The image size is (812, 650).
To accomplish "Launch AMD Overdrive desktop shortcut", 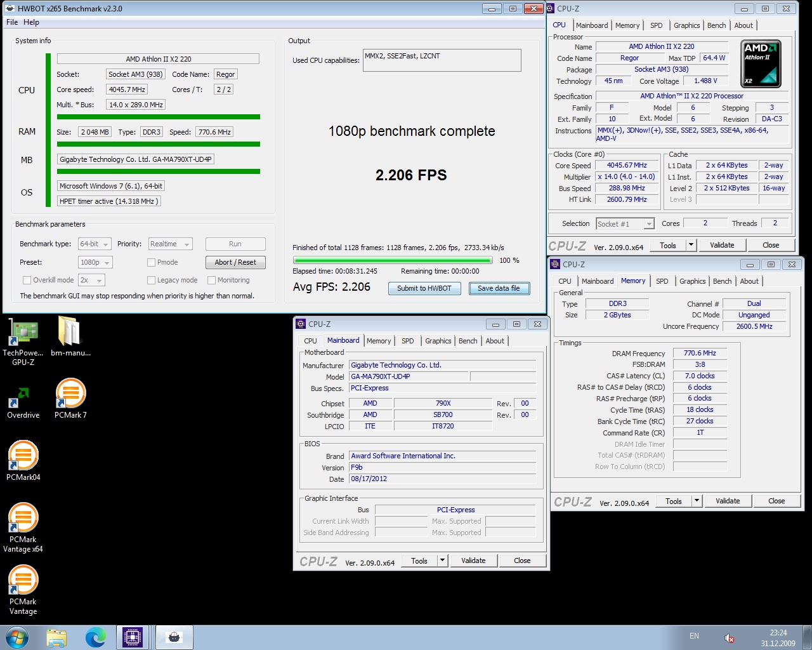I will 23,402.
